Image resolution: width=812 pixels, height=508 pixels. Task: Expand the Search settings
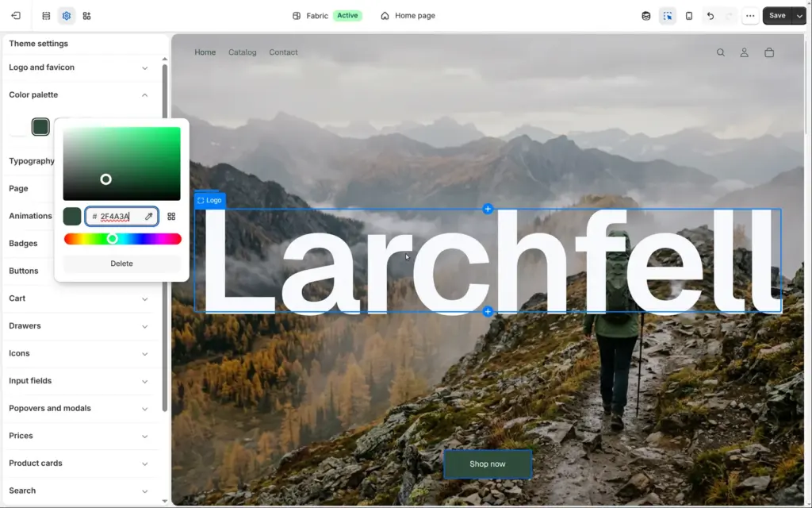[x=79, y=491]
